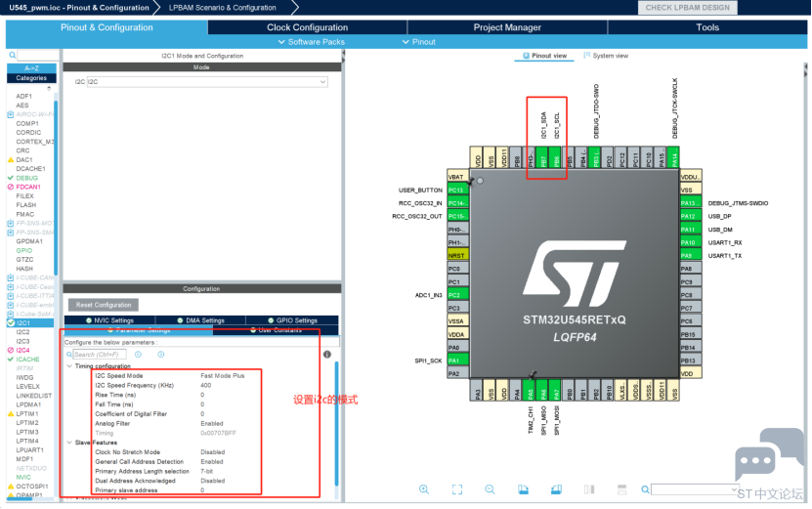Click the parameter list vertical scrollbar

pos(336,424)
